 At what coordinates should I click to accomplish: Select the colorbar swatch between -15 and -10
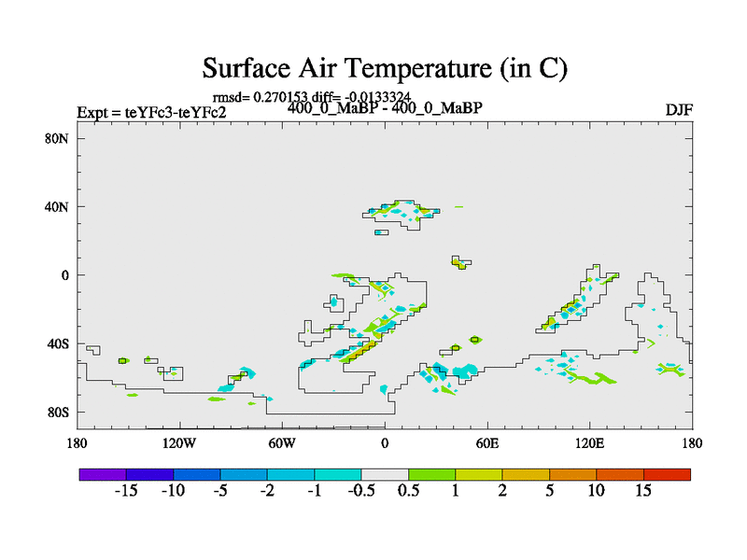coord(149,474)
